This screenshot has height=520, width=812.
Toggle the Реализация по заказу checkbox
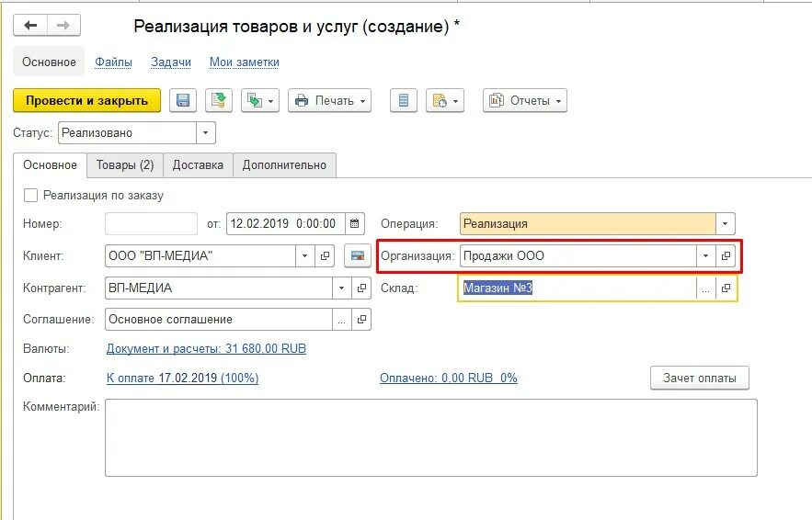(x=30, y=195)
